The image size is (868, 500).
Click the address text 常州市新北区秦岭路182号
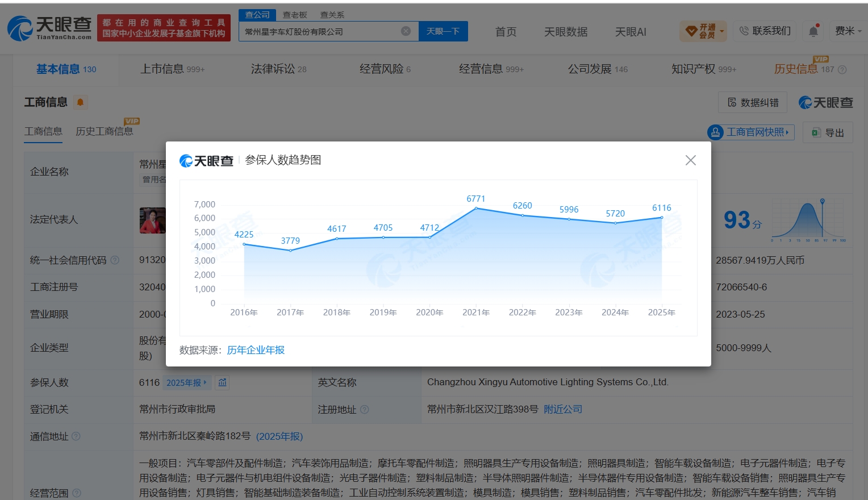click(195, 436)
